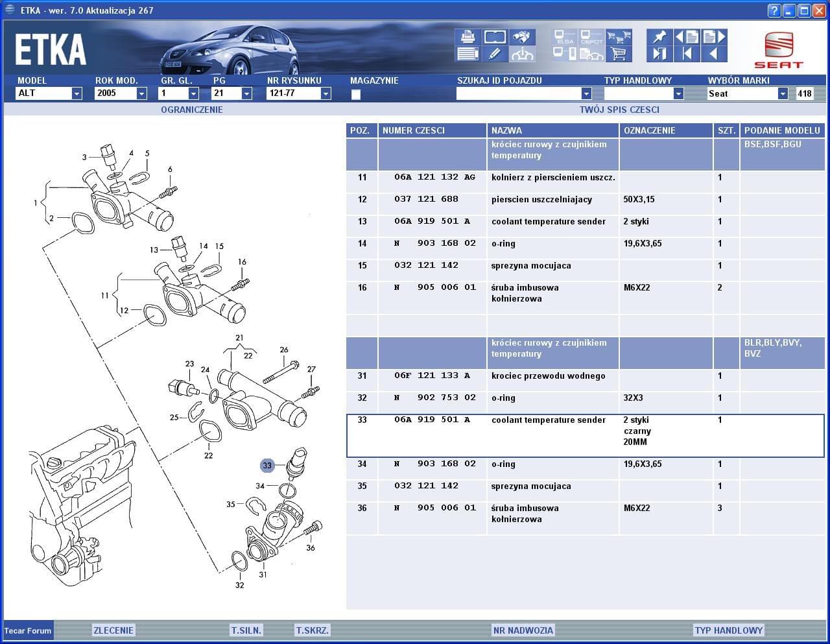
Task: Click the multiple shopping carts icon
Action: click(619, 37)
